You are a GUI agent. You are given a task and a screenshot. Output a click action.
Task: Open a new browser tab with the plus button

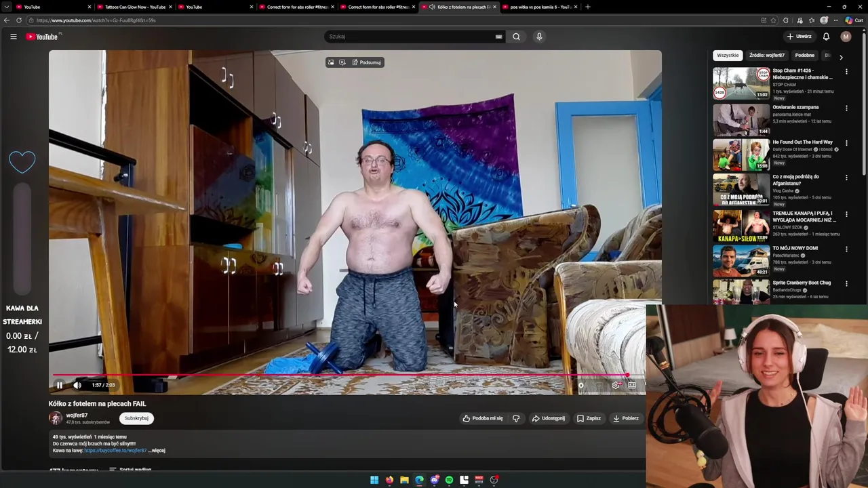588,7
